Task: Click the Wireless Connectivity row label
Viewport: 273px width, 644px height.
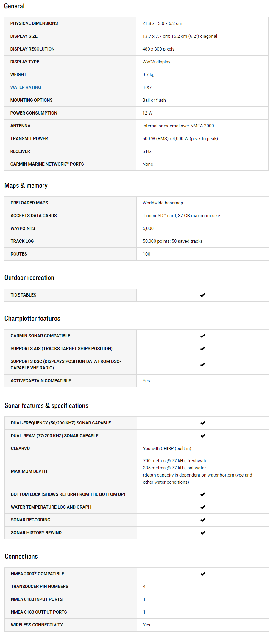Action: [37, 625]
